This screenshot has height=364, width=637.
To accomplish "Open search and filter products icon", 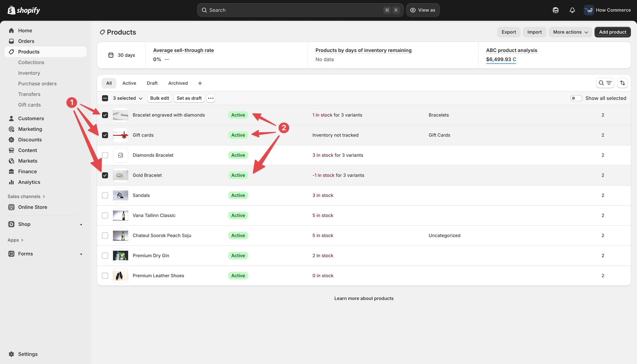I will pos(605,83).
